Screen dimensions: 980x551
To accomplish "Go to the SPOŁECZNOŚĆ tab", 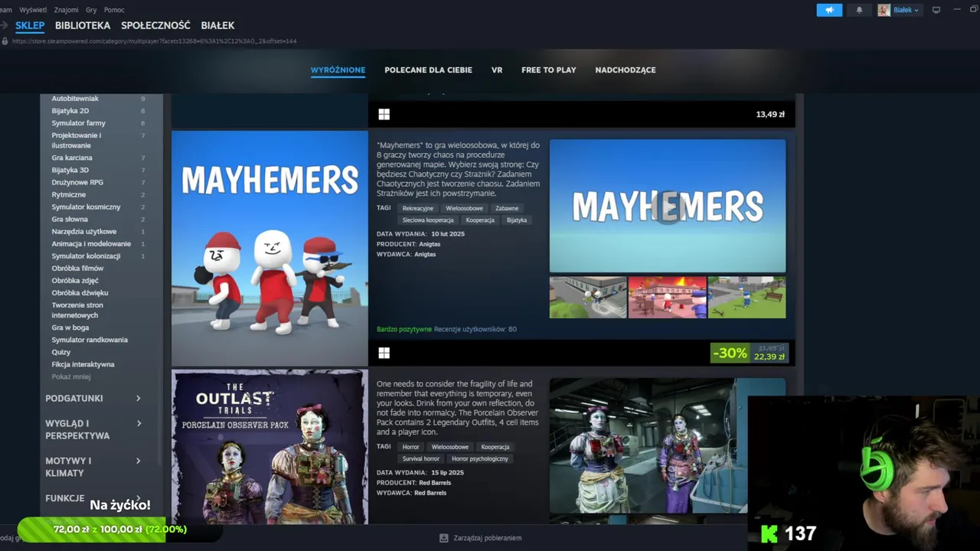I will tap(155, 25).
